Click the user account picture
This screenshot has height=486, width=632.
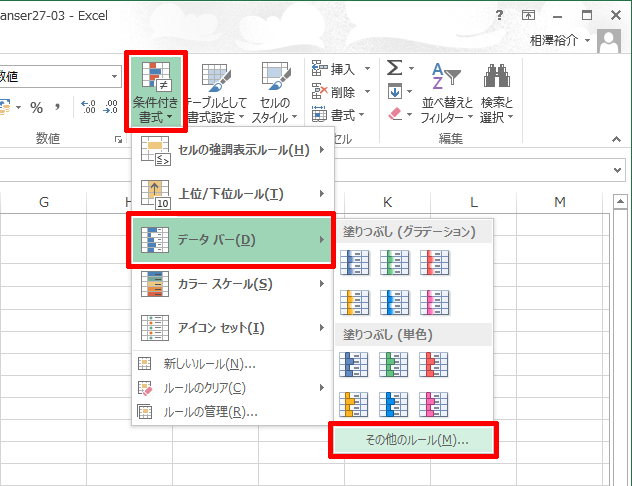[x=609, y=42]
